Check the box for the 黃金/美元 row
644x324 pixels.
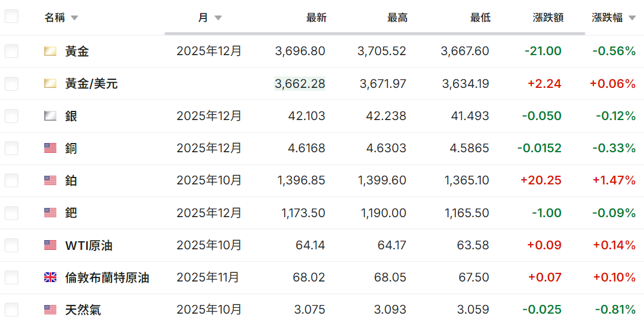pyautogui.click(x=11, y=84)
